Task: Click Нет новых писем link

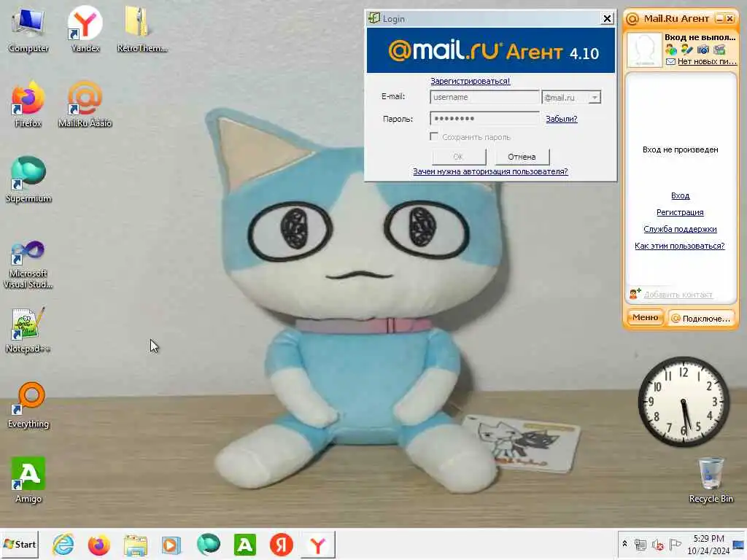Action: 707,61
